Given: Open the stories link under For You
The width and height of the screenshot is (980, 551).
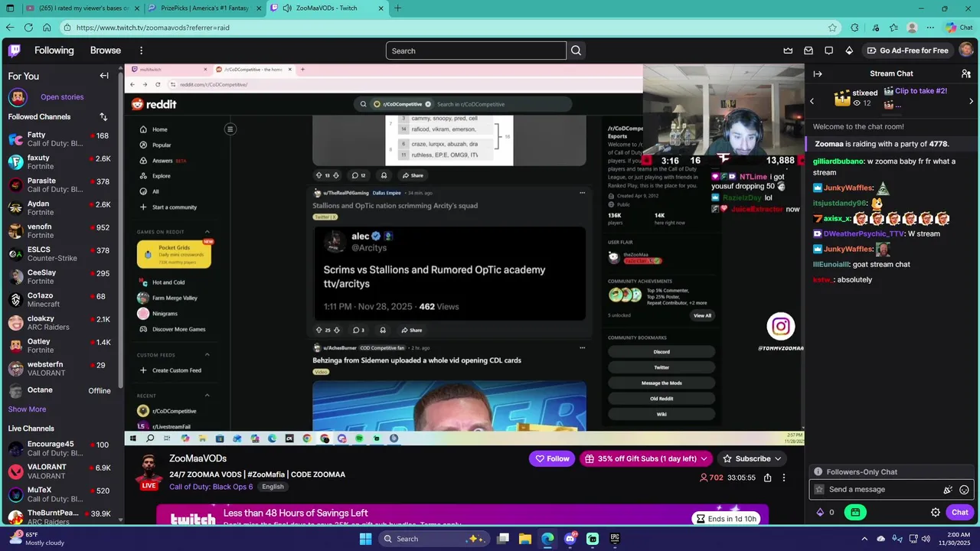Looking at the screenshot, I should 62,97.
